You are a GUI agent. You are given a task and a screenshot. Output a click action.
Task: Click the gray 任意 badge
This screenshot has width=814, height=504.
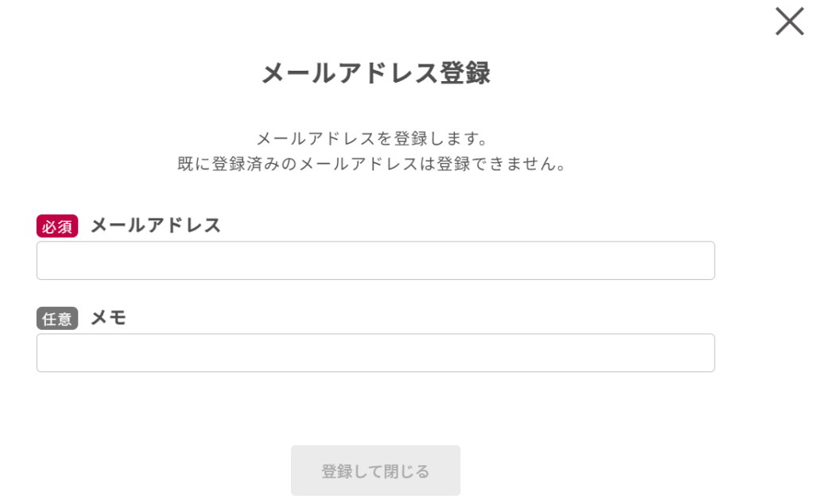[57, 319]
